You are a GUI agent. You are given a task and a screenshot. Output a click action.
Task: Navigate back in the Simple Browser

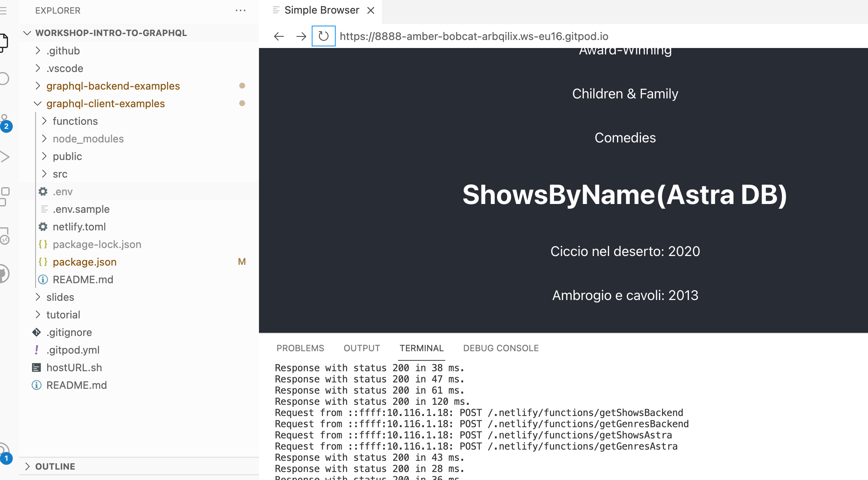pos(279,36)
